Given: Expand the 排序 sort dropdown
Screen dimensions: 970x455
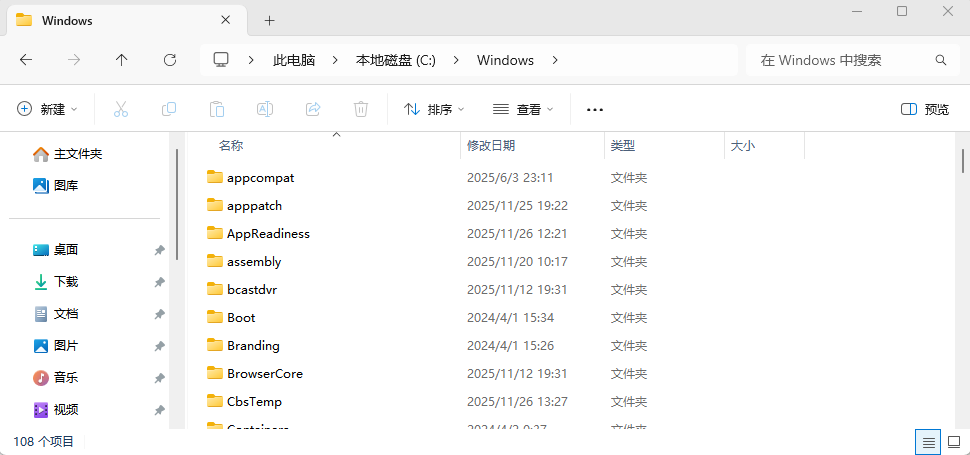Looking at the screenshot, I should tap(434, 109).
